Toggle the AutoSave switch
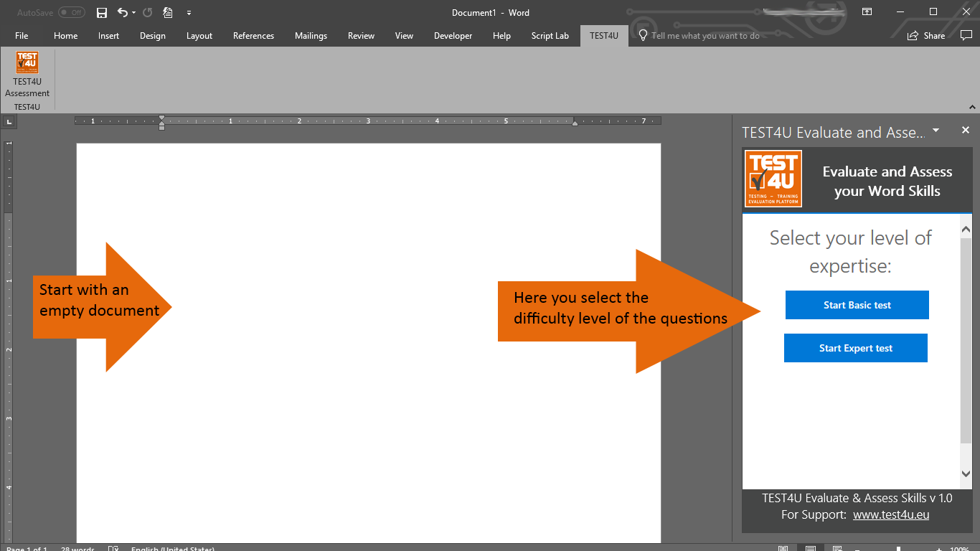The image size is (980, 551). pyautogui.click(x=72, y=13)
